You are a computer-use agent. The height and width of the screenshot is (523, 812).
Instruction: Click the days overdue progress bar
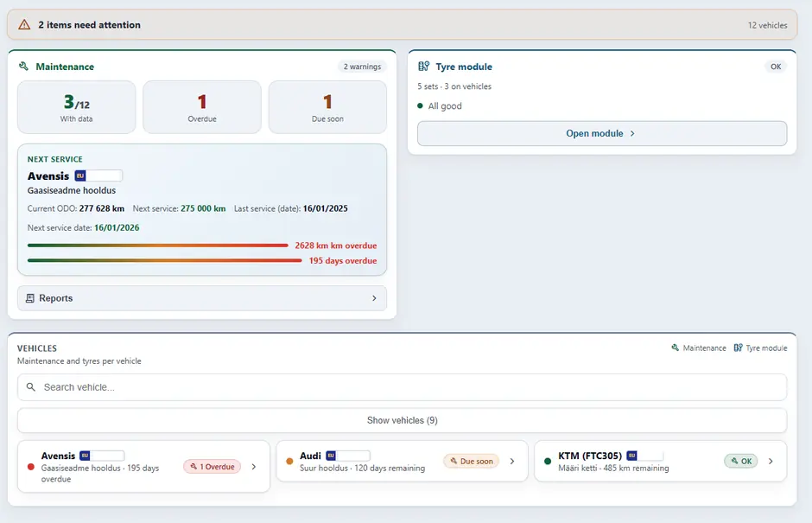point(165,260)
